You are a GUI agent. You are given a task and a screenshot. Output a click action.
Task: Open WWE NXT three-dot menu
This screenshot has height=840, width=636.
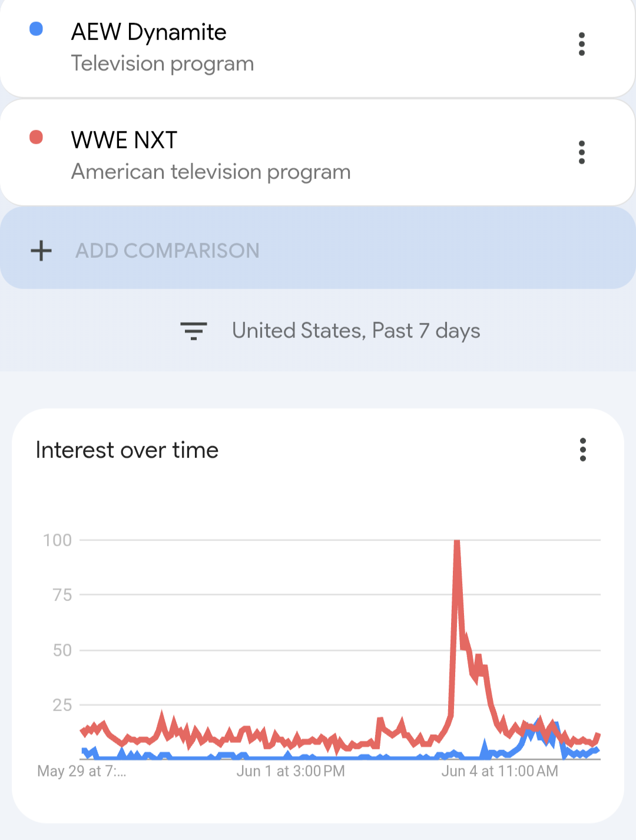pyautogui.click(x=582, y=152)
